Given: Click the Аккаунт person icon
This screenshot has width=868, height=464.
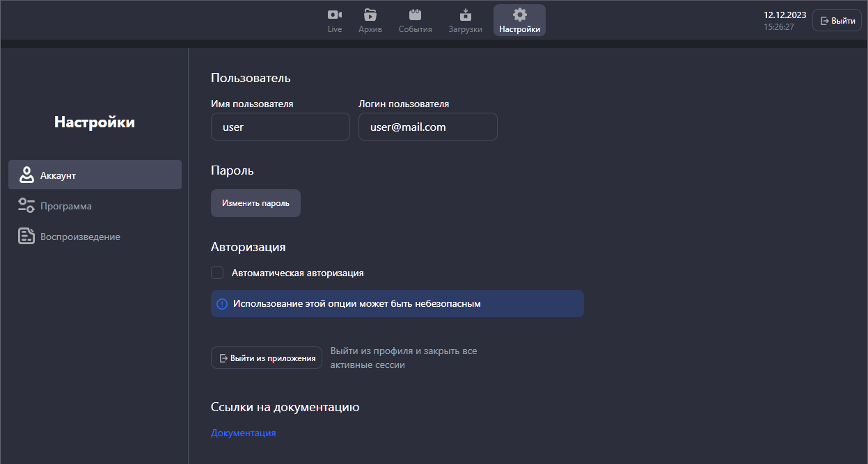Looking at the screenshot, I should click(26, 175).
